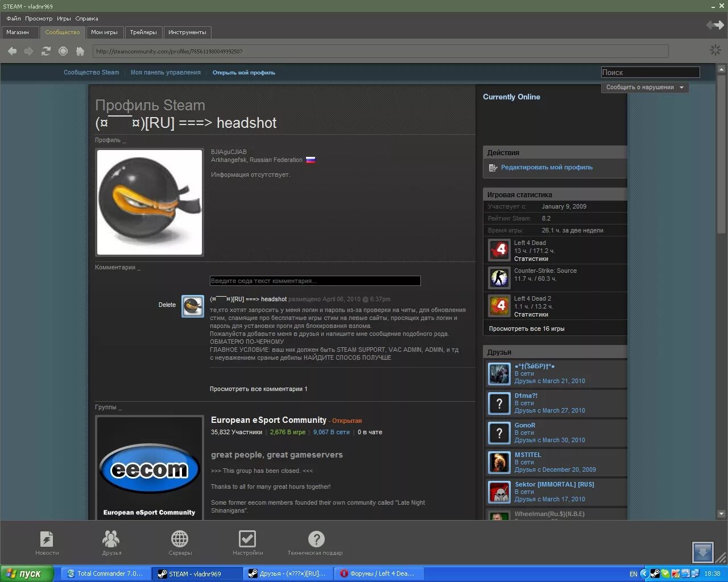Viewport: 728px width, 582px height.
Task: Open MSTITEL friend avatar
Action: pyautogui.click(x=499, y=463)
